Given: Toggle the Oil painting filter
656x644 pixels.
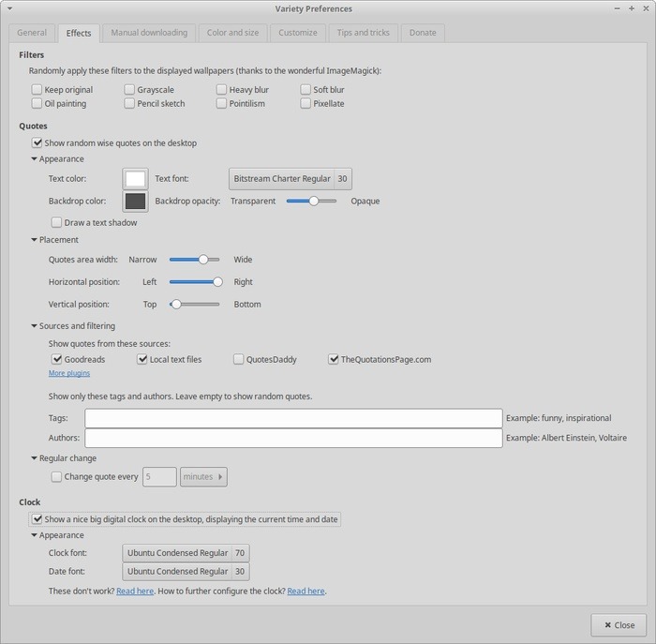Looking at the screenshot, I should pos(37,104).
